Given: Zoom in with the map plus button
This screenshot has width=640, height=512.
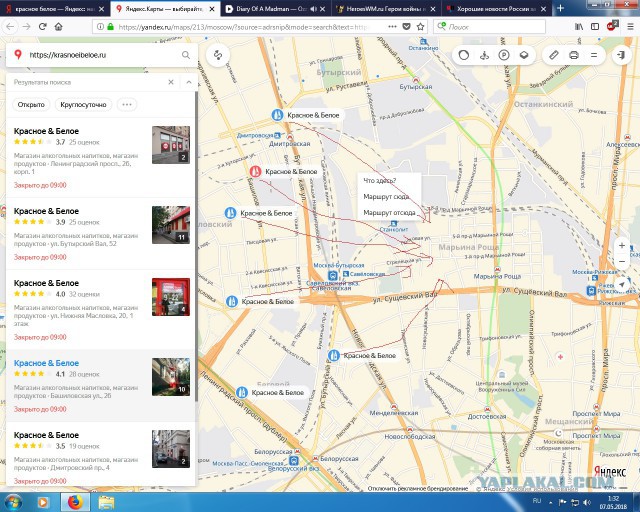Looking at the screenshot, I should [x=622, y=245].
